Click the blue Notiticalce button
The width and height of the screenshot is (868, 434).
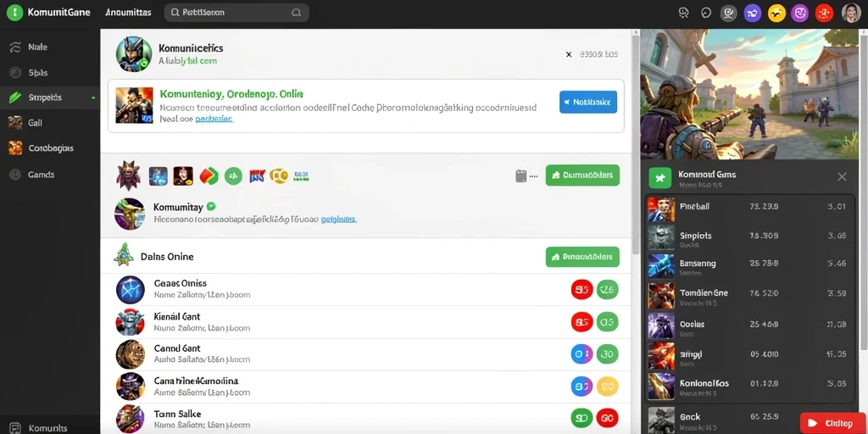(588, 102)
